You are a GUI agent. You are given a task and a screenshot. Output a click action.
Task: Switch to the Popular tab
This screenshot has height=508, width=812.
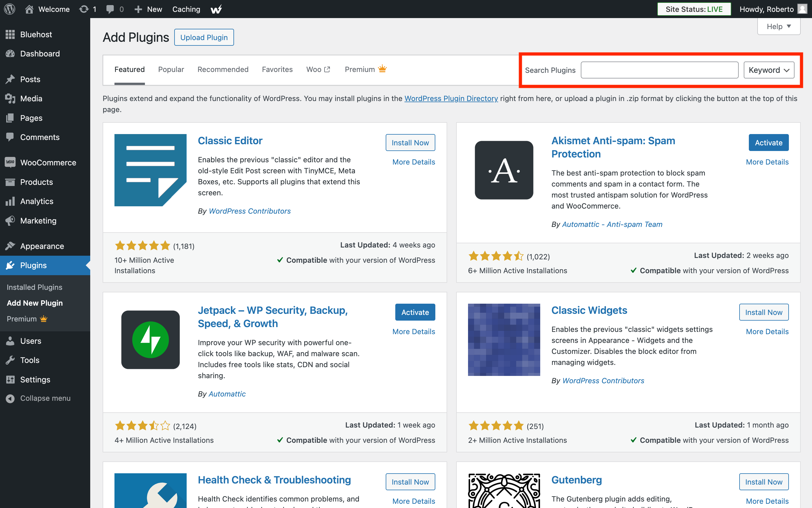tap(171, 69)
